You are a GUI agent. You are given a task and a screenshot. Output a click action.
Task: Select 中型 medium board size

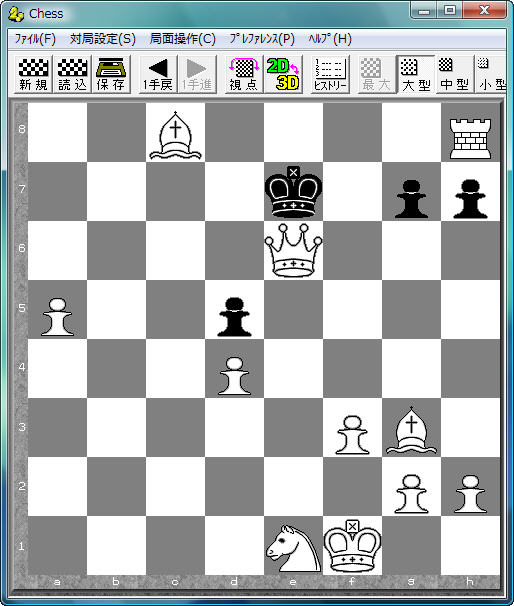click(454, 74)
